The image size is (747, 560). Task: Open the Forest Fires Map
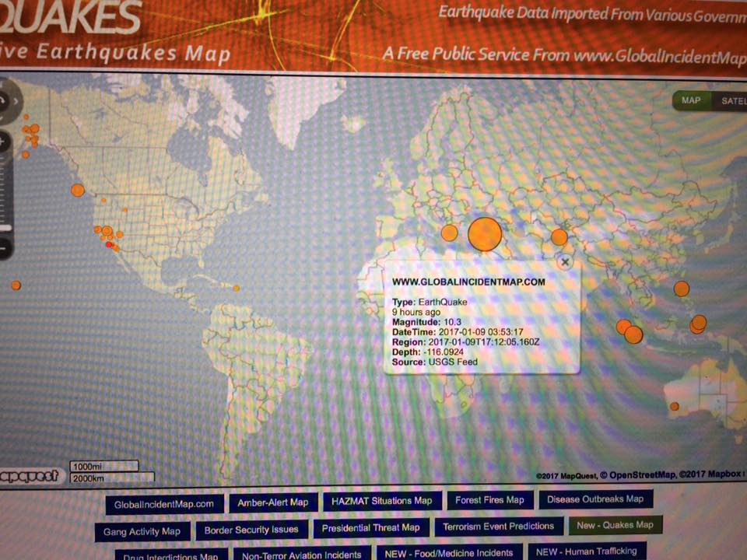489,500
